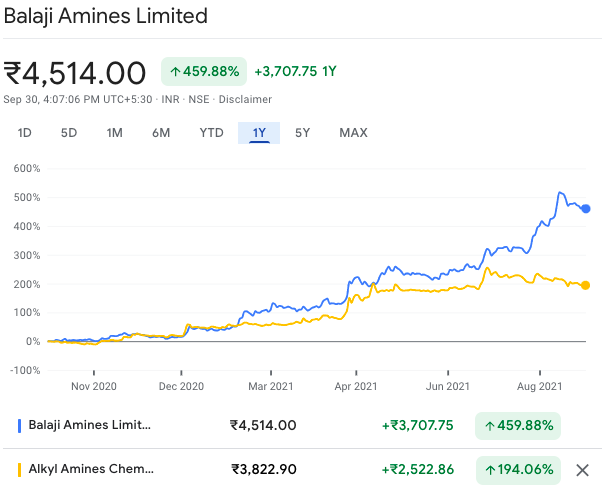602x489 pixels.
Task: Show the MAX time range
Action: [x=354, y=133]
